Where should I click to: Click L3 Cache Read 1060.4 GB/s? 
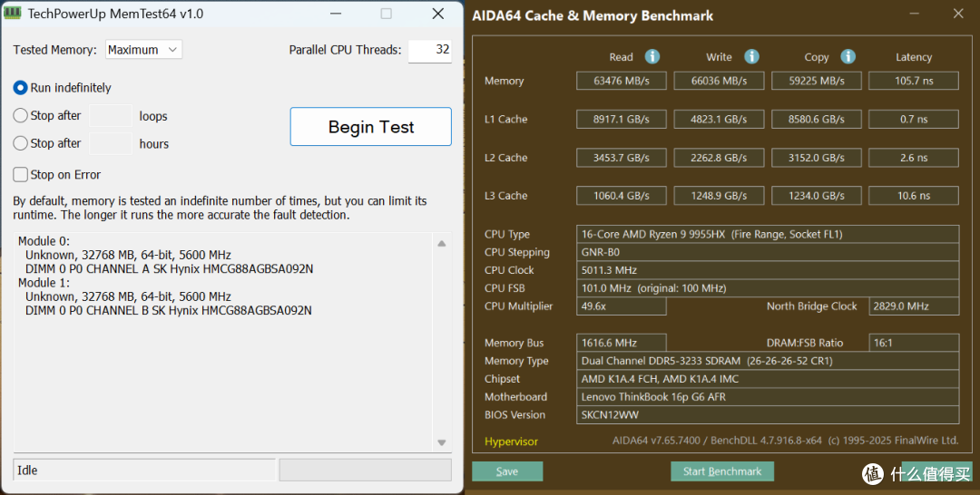[x=622, y=196]
